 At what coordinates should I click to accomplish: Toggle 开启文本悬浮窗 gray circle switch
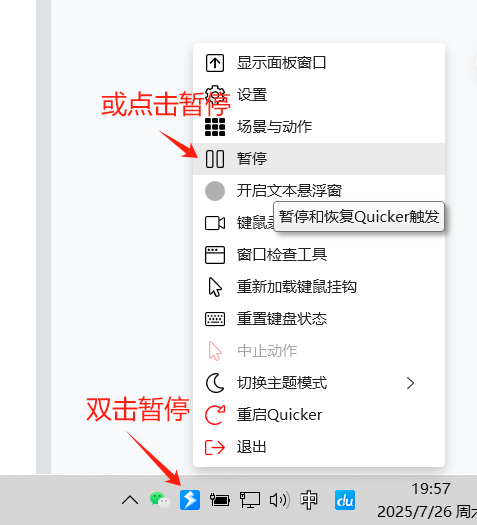[x=215, y=191]
